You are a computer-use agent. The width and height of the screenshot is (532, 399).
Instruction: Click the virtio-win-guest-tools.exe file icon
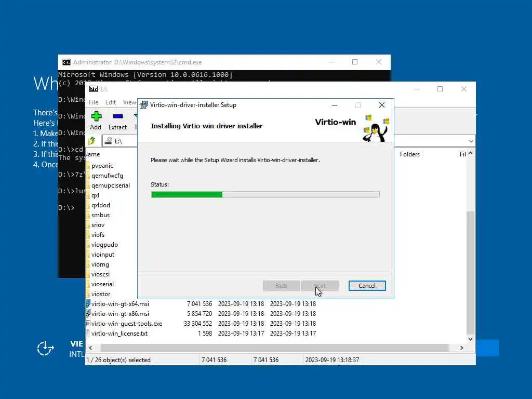click(88, 323)
